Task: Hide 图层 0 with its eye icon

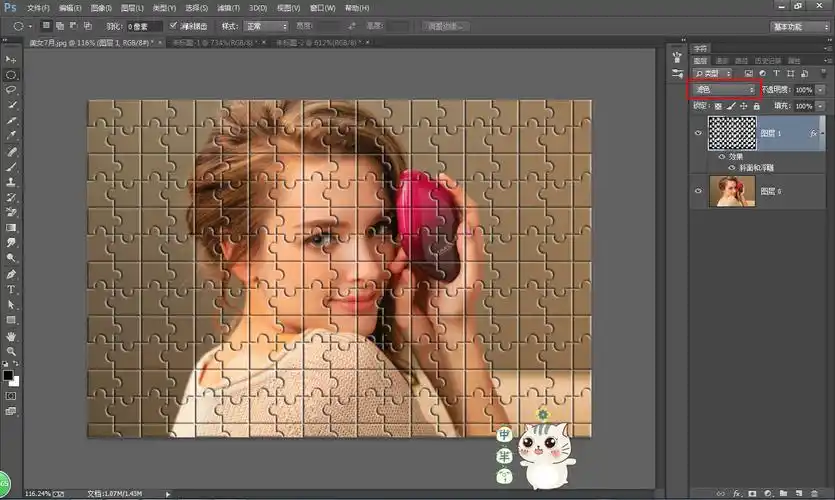Action: point(698,191)
